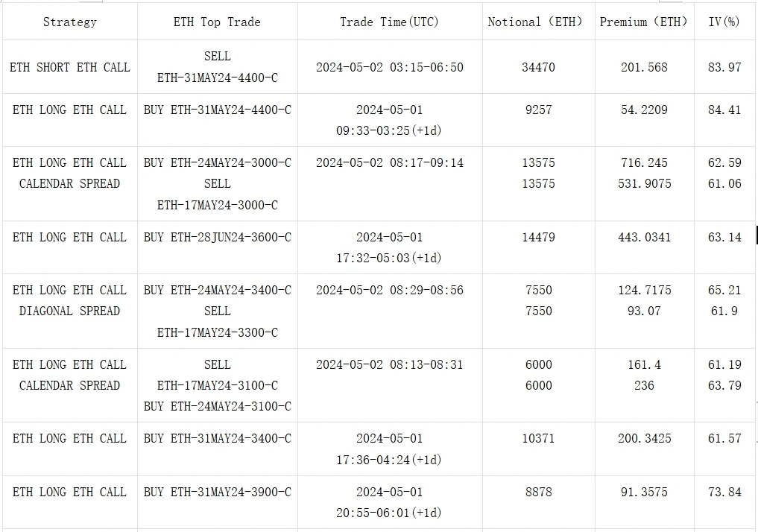Image resolution: width=758 pixels, height=532 pixels.
Task: Click the premium value 443.0341
Action: (644, 237)
